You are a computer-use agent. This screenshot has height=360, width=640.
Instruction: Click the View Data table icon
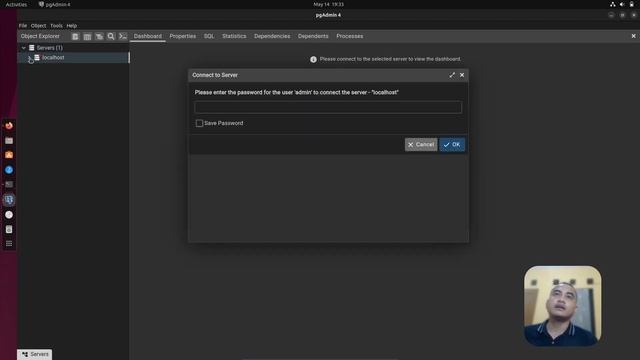[87, 36]
